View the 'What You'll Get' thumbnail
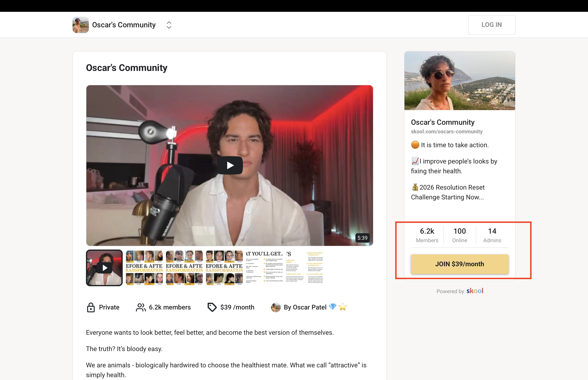 264,268
